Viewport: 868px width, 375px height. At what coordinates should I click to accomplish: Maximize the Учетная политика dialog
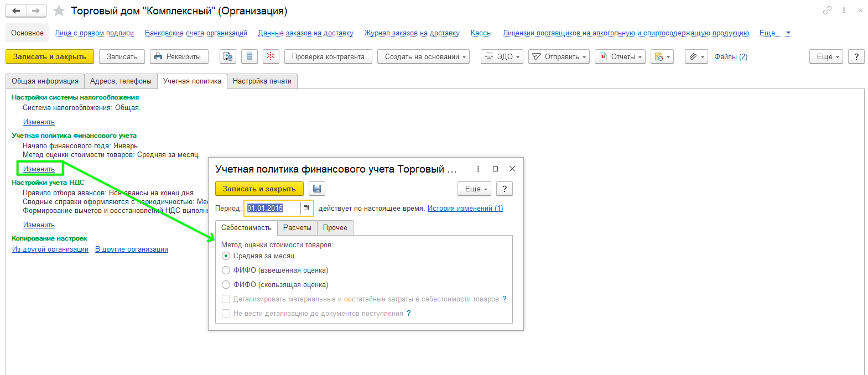(x=495, y=169)
